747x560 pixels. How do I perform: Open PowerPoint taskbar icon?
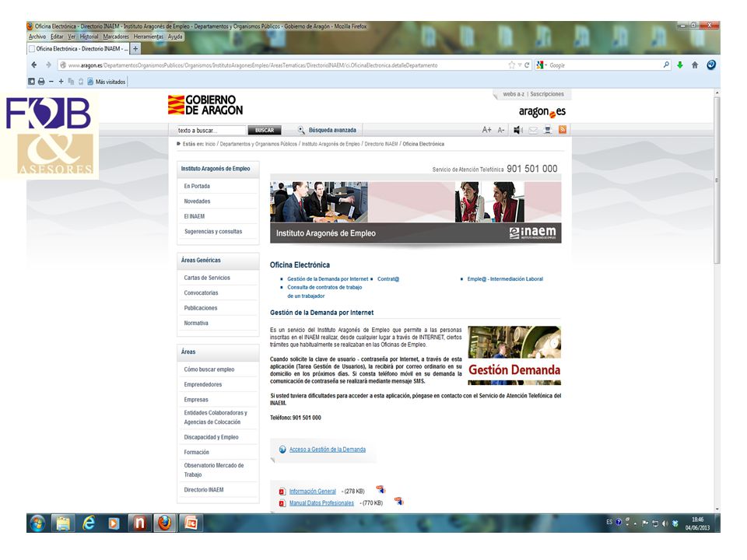[191, 523]
